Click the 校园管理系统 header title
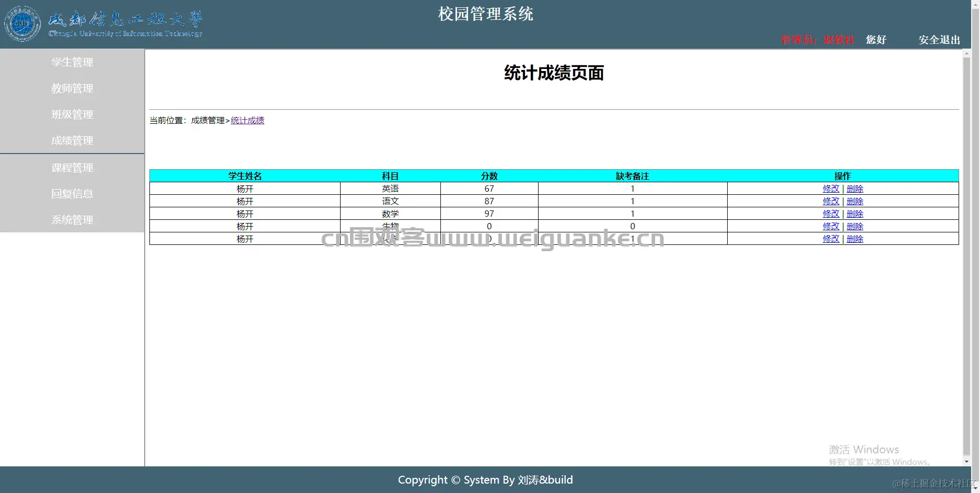This screenshot has height=493, width=980. [486, 14]
